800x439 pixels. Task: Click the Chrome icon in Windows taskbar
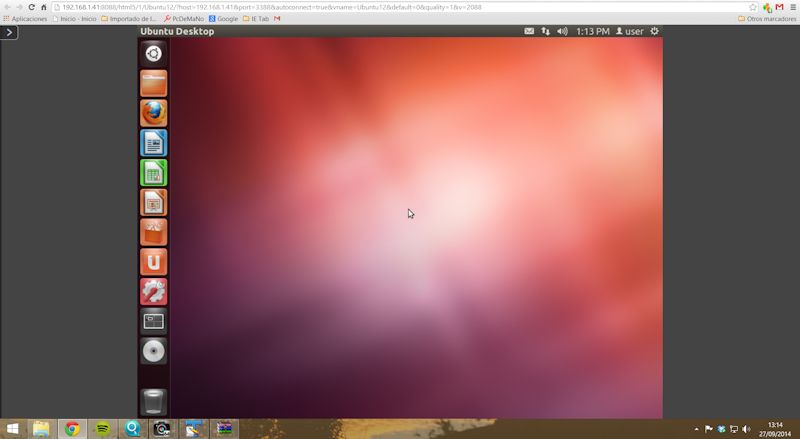click(72, 429)
